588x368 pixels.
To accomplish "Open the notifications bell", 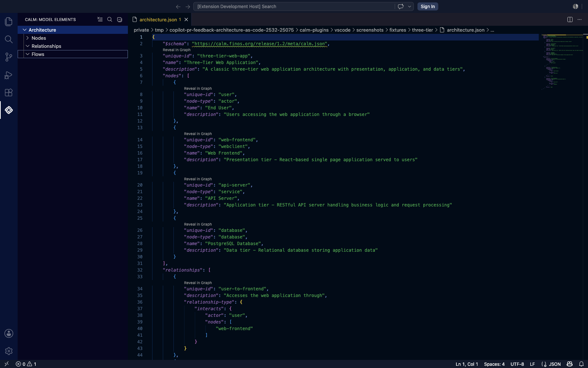I will click(581, 364).
